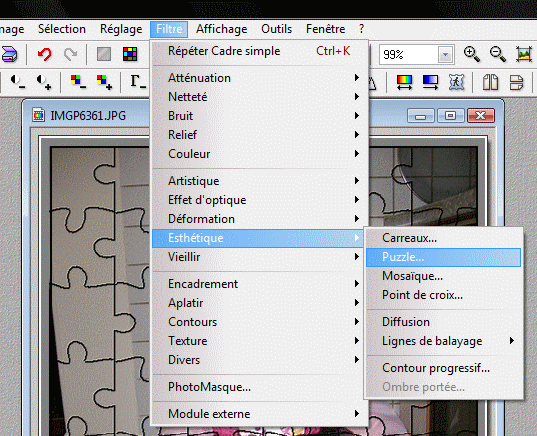
Task: Click the zoom out magnifier
Action: [498, 54]
